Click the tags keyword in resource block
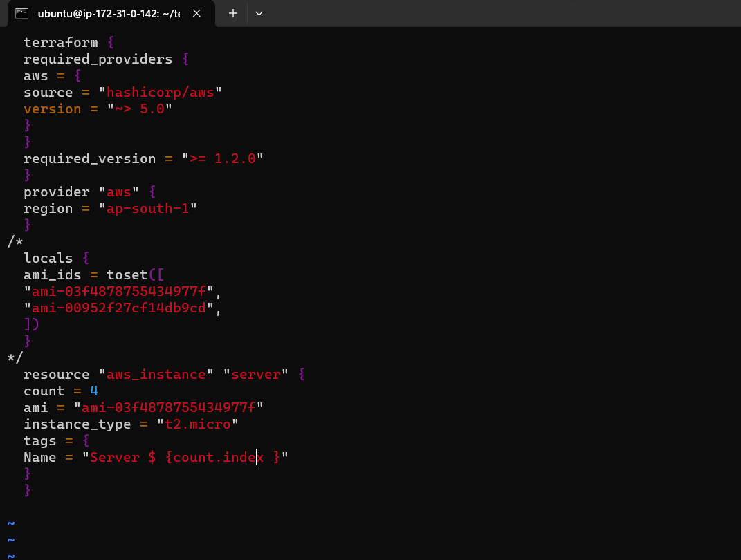Viewport: 741px width, 560px height. pyautogui.click(x=39, y=441)
